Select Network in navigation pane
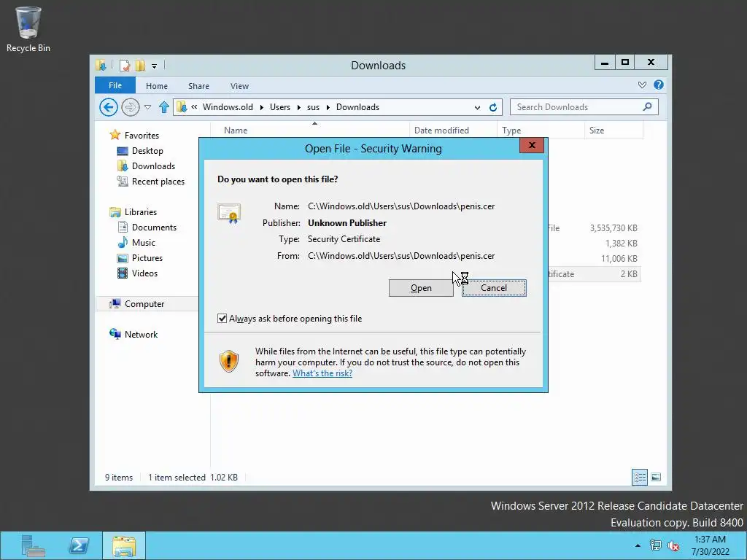 coord(141,334)
